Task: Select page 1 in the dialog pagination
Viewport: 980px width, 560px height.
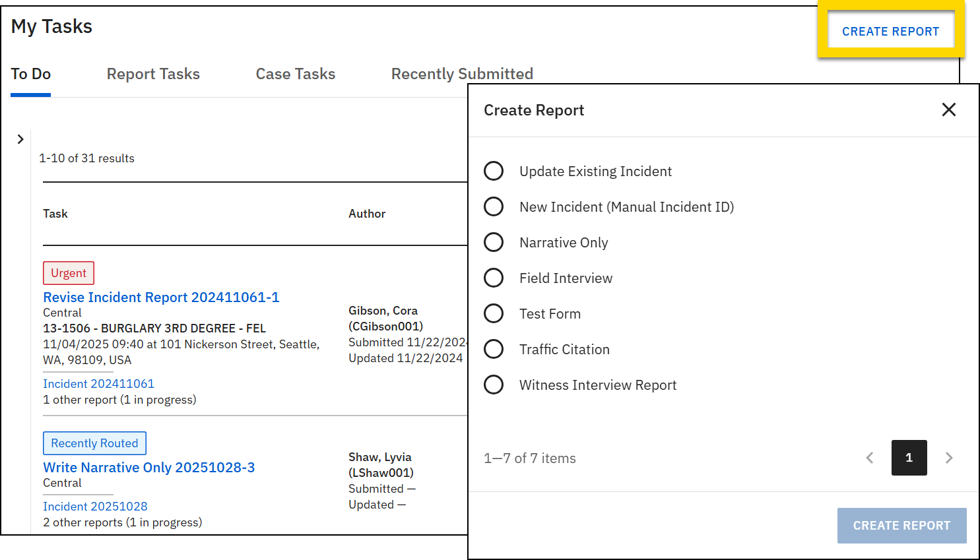Action: coord(909,458)
